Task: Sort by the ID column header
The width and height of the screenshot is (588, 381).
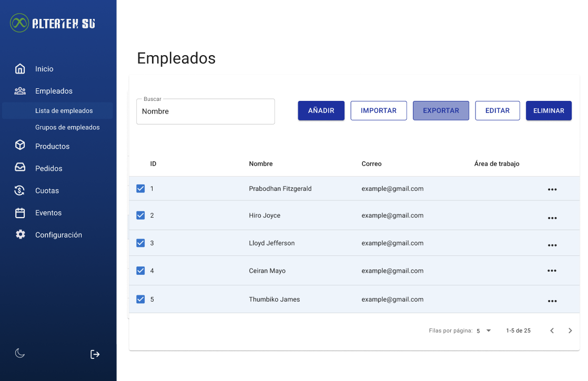Action: (153, 164)
